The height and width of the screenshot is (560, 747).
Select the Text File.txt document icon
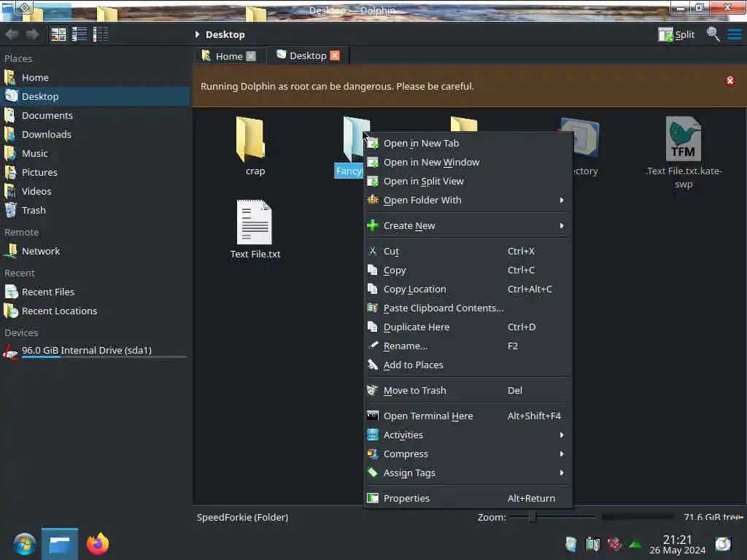pyautogui.click(x=255, y=222)
